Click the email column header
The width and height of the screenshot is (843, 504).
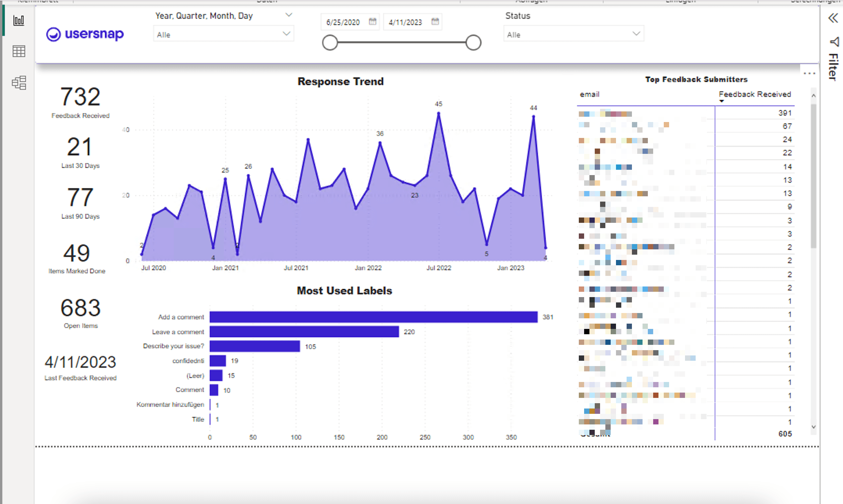[x=589, y=94]
